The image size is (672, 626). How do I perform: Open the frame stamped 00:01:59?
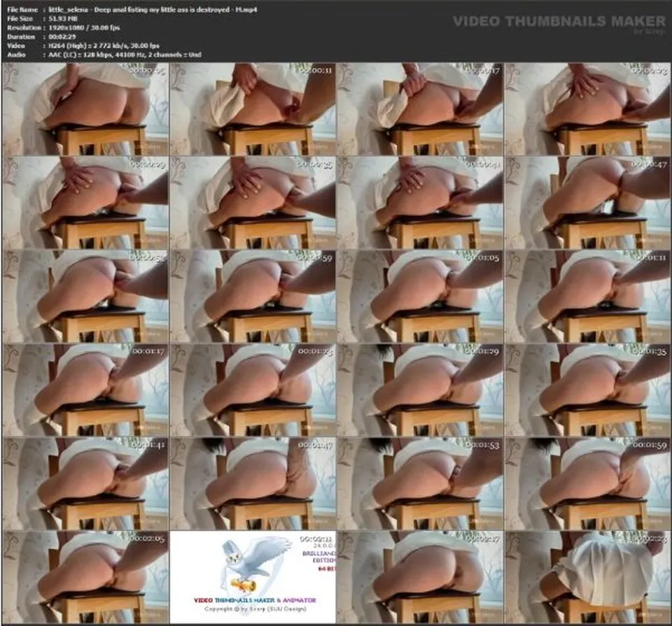[x=587, y=483]
